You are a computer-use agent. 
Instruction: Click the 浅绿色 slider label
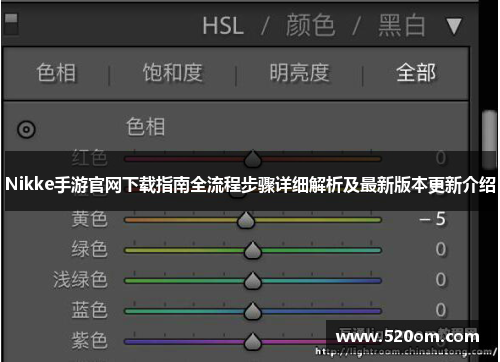pos(80,279)
